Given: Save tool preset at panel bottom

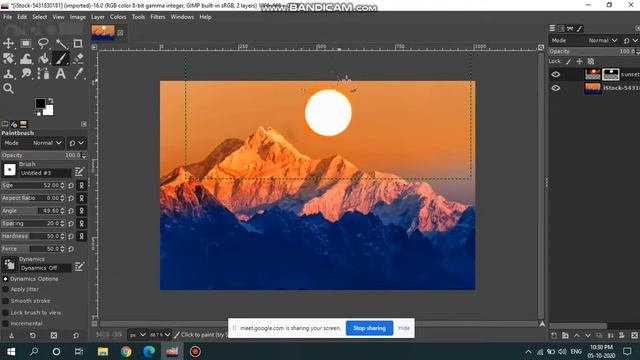Looking at the screenshot, I should pyautogui.click(x=11, y=335).
